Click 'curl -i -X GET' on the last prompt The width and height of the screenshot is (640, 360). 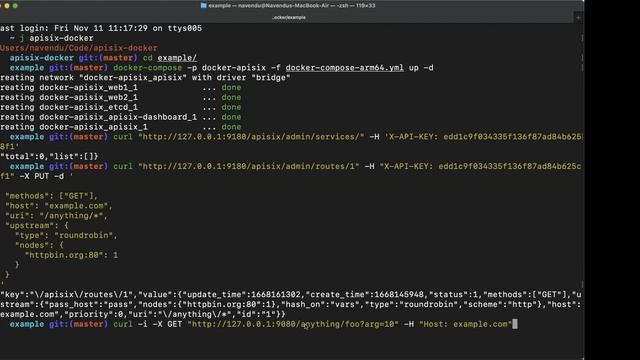pos(147,324)
